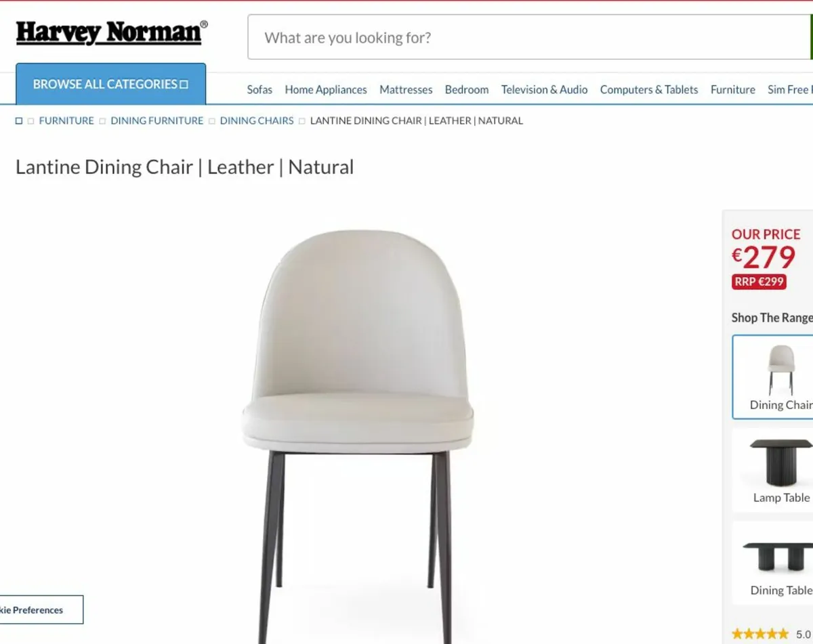Select the Lamp Table range thumbnail
Image resolution: width=813 pixels, height=644 pixels.
(773, 470)
